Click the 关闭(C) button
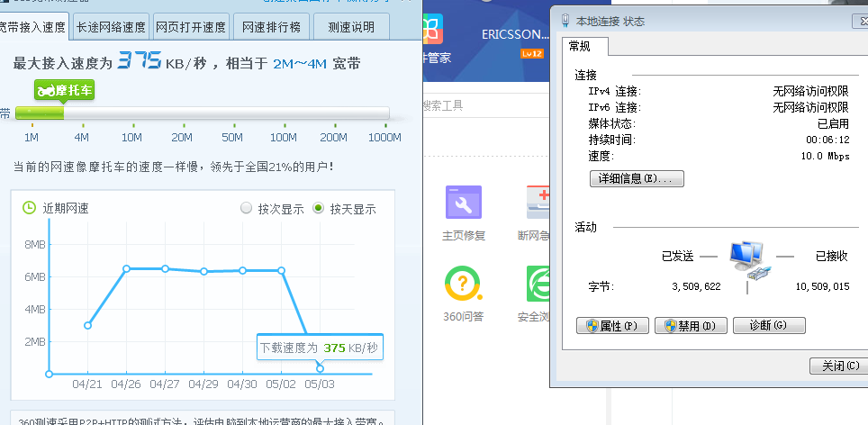This screenshot has width=868, height=425. (838, 366)
